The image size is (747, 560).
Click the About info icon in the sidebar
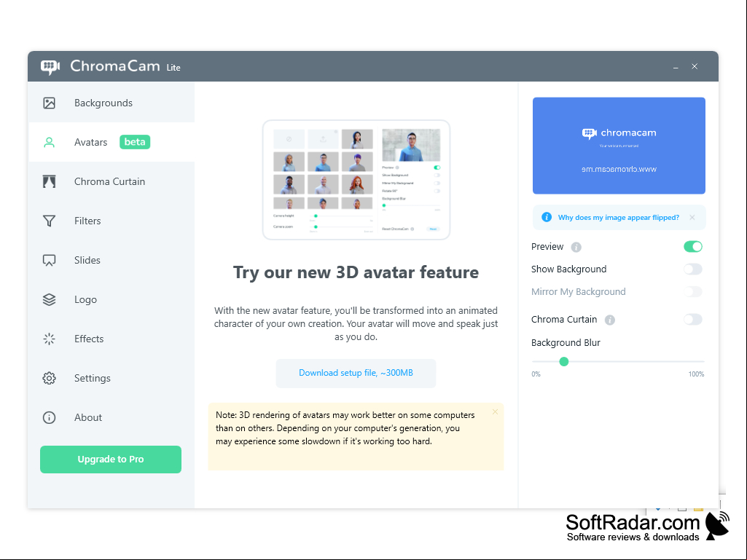tap(49, 417)
